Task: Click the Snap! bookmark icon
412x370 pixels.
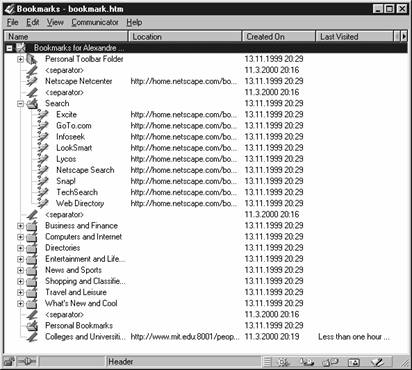Action: pos(43,181)
